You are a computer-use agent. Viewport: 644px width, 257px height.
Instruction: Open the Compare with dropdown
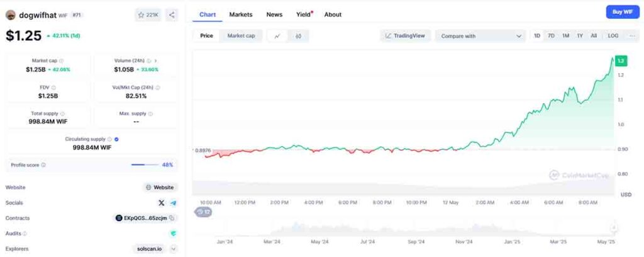(x=480, y=36)
